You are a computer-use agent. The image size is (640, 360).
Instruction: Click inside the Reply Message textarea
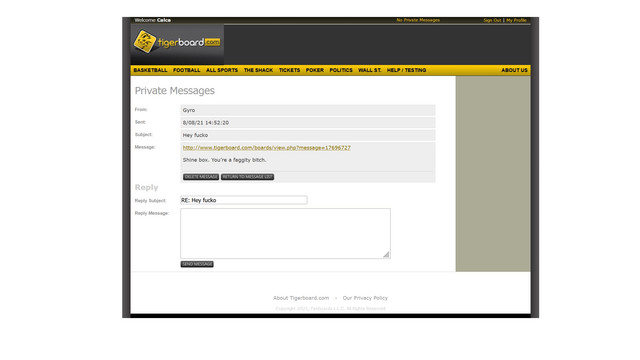click(x=285, y=233)
